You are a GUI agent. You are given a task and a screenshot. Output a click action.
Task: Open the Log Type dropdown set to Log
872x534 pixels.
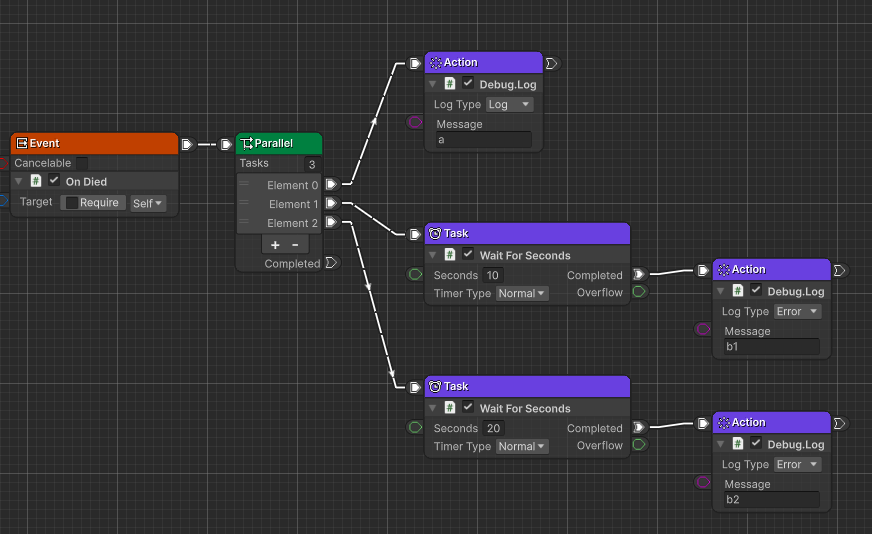click(509, 105)
